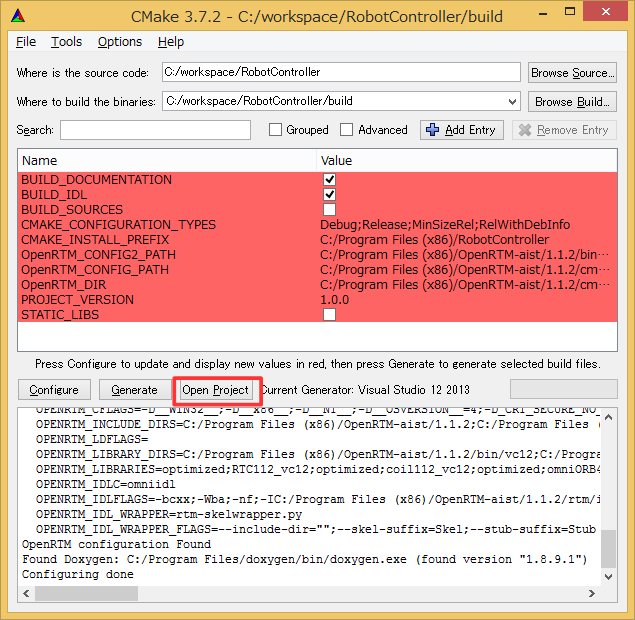The image size is (635, 620).
Task: Open the File menu
Action: click(x=26, y=42)
